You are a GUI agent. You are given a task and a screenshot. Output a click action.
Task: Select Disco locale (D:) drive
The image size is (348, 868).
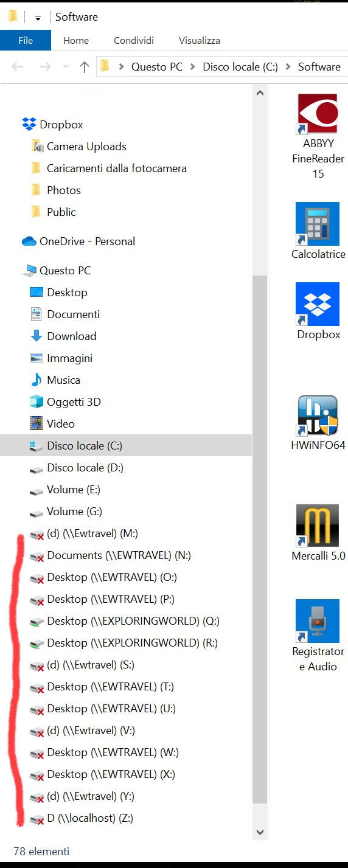[x=85, y=468]
